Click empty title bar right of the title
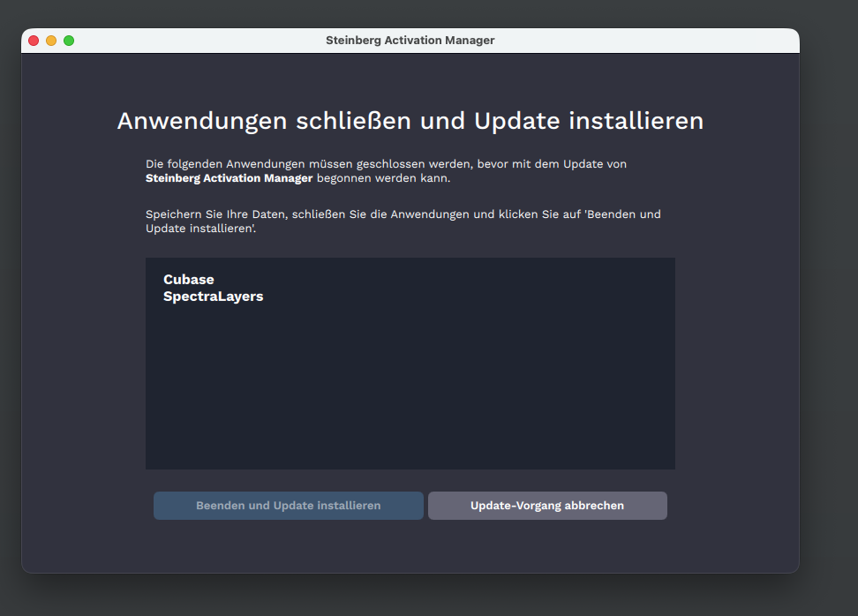Viewport: 858px width, 616px height. click(x=653, y=41)
